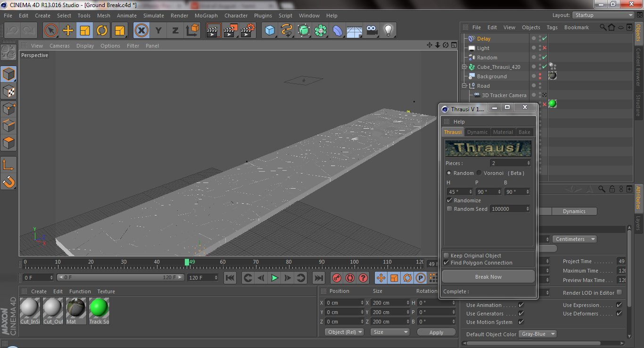The height and width of the screenshot is (348, 644).
Task: Add a Light object from the toolbar
Action: click(388, 31)
